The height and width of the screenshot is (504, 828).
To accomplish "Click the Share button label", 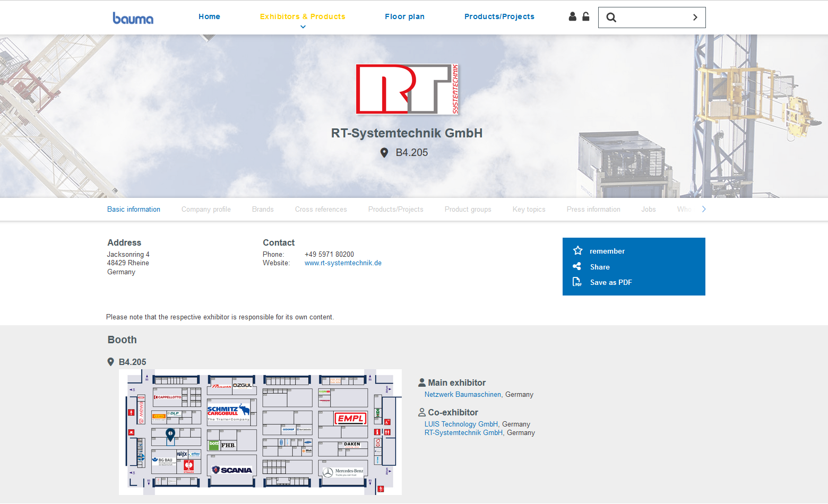I will [x=600, y=267].
